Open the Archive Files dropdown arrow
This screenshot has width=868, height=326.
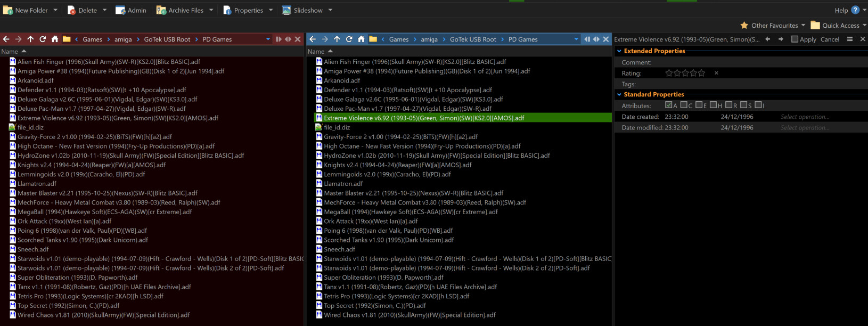[x=211, y=10]
